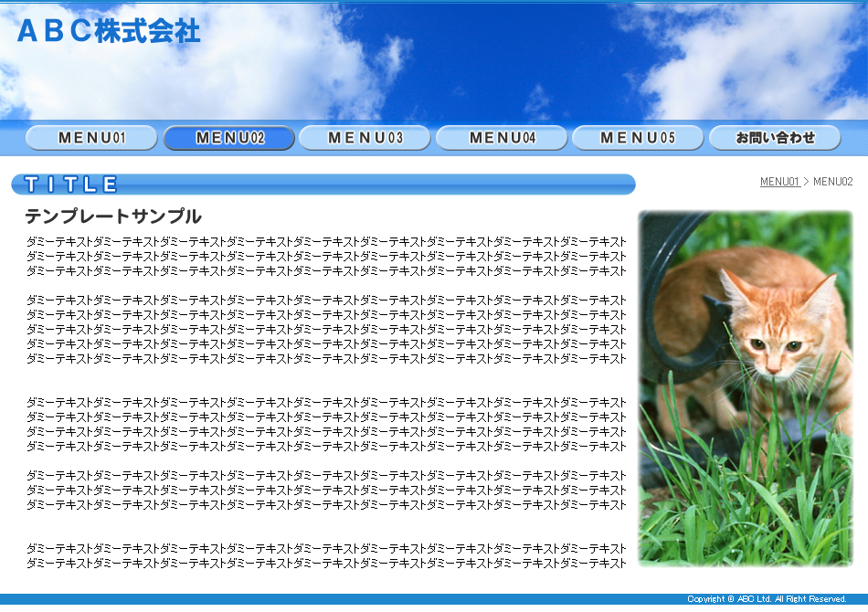Click the MENU02 breadcrumb text
Screen dimensions: 868x612
(x=833, y=182)
